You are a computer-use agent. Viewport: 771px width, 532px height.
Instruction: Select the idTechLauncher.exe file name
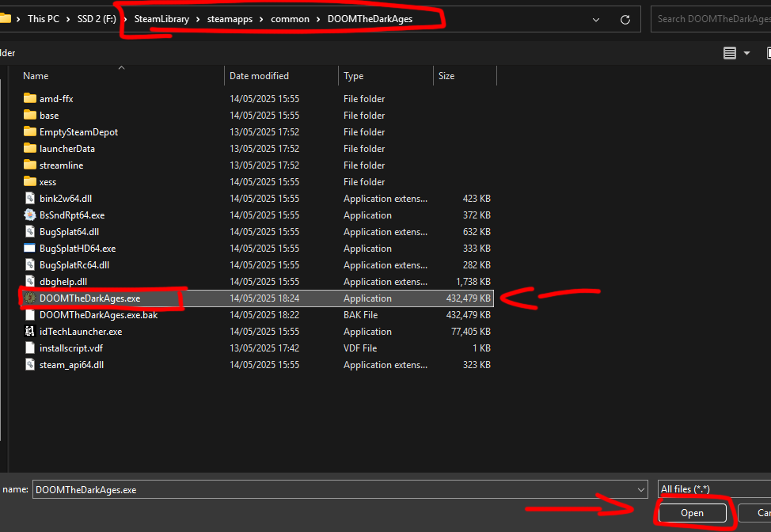click(x=81, y=332)
